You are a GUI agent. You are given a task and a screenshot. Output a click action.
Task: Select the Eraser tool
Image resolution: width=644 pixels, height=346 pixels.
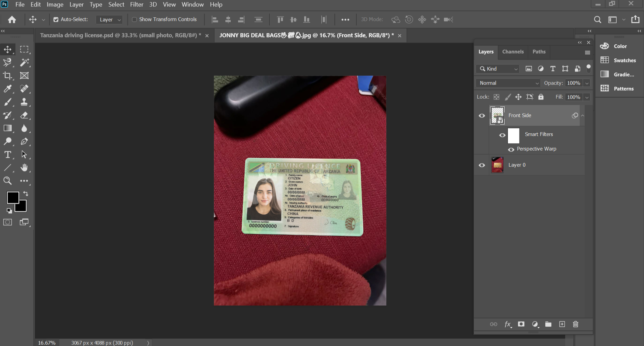coord(24,115)
